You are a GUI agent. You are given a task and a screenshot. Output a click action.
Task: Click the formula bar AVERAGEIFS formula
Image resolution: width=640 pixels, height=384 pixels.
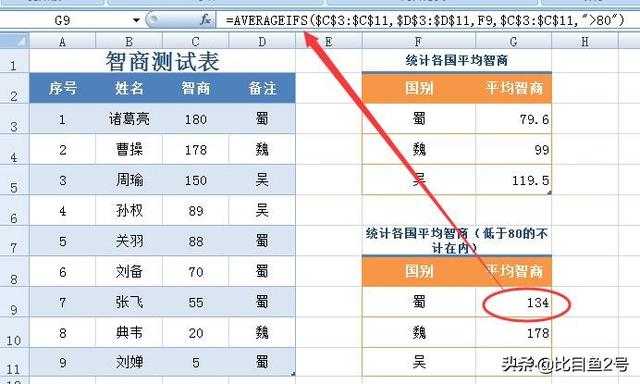425,20
